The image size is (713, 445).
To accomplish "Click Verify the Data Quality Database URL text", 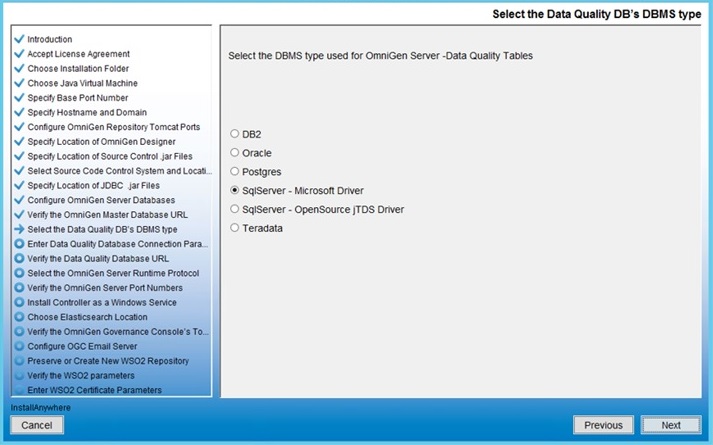I will tap(98, 258).
